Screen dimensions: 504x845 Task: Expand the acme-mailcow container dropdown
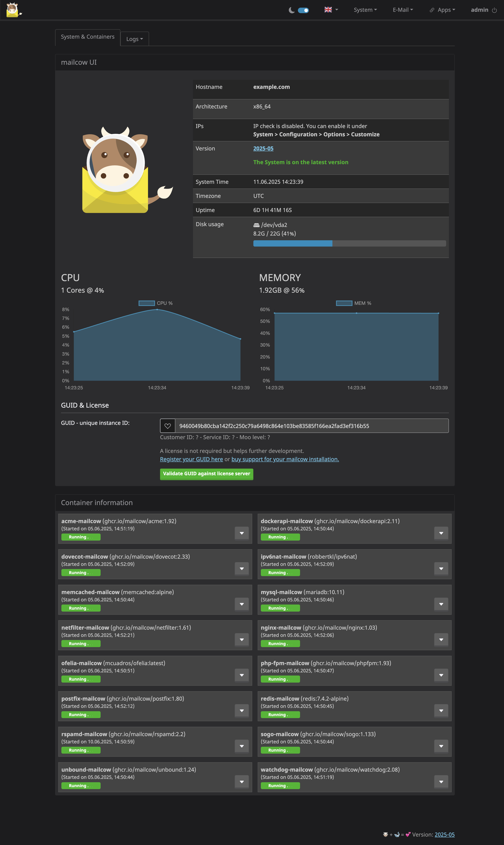coord(242,533)
